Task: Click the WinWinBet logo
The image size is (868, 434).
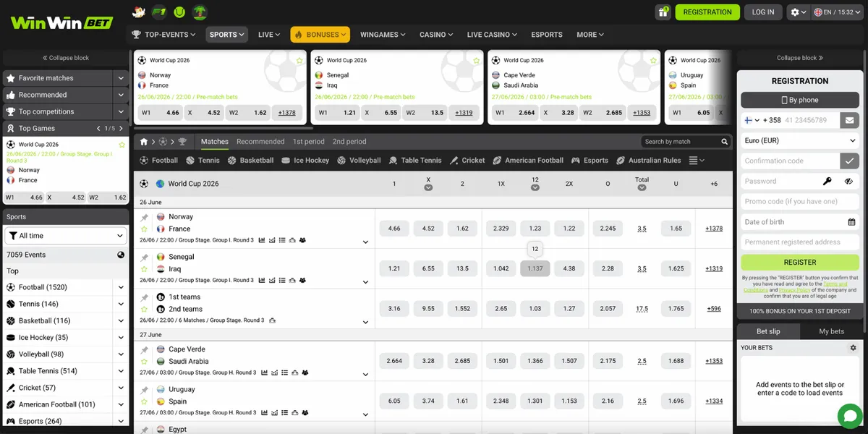Action: (x=62, y=22)
